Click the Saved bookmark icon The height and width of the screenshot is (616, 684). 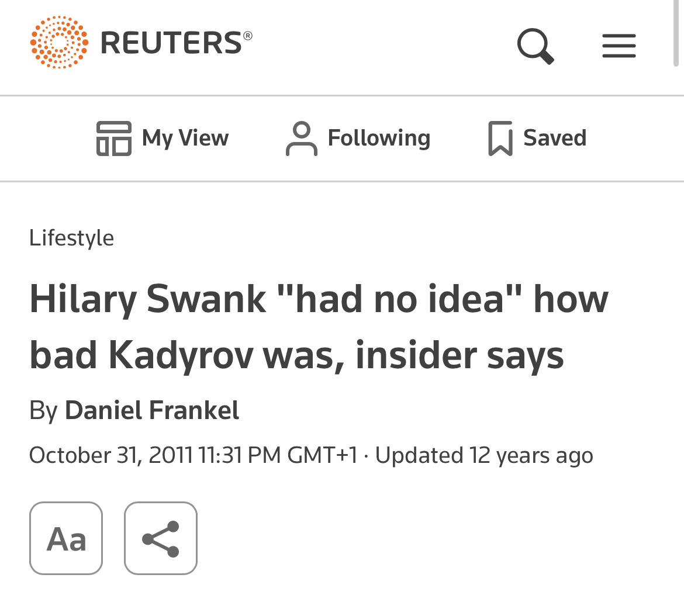[500, 139]
